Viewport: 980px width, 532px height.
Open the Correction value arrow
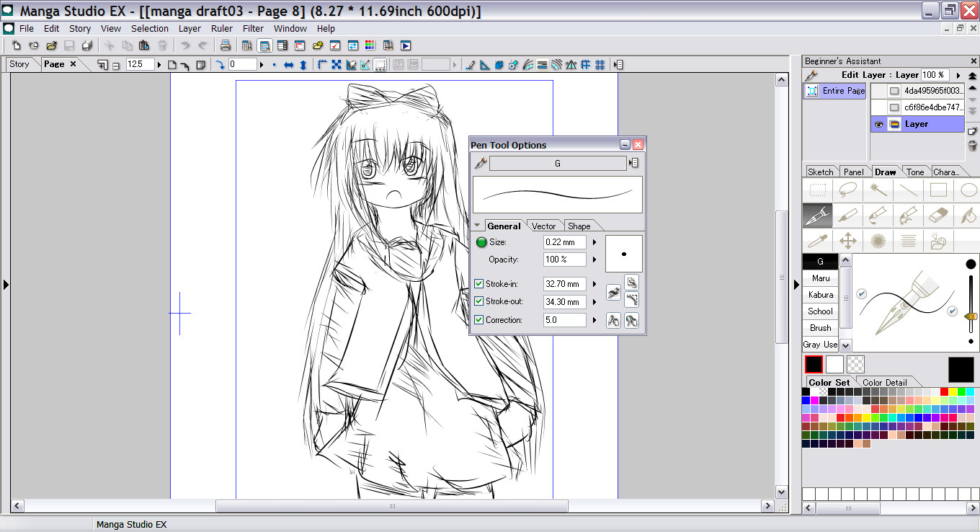[x=594, y=319]
